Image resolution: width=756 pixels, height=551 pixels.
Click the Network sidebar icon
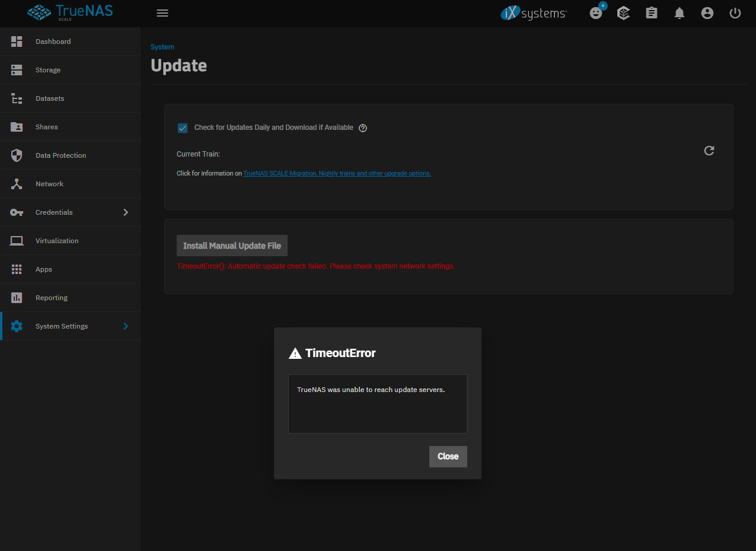[x=17, y=184]
